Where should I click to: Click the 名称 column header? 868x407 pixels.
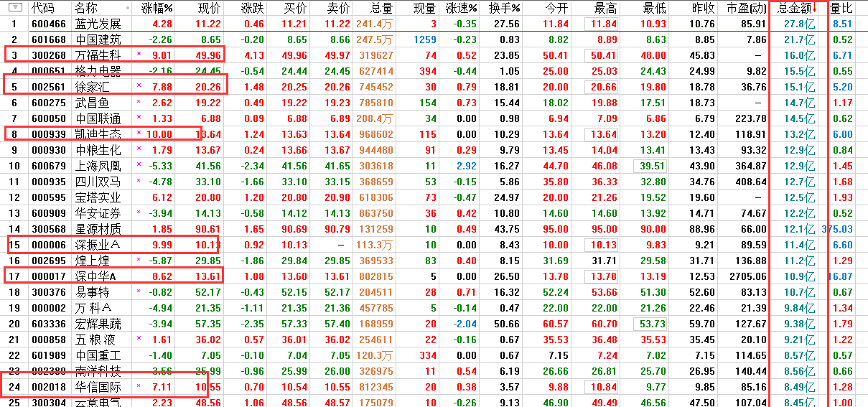[x=86, y=8]
